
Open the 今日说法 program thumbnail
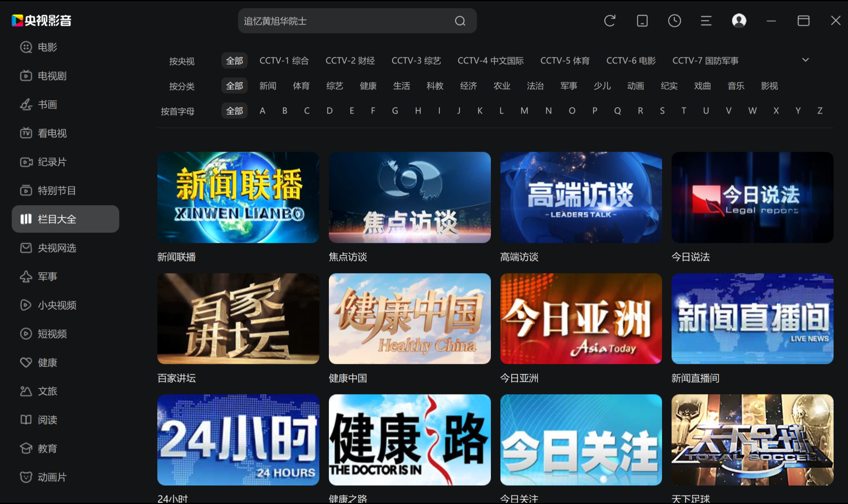pos(752,197)
